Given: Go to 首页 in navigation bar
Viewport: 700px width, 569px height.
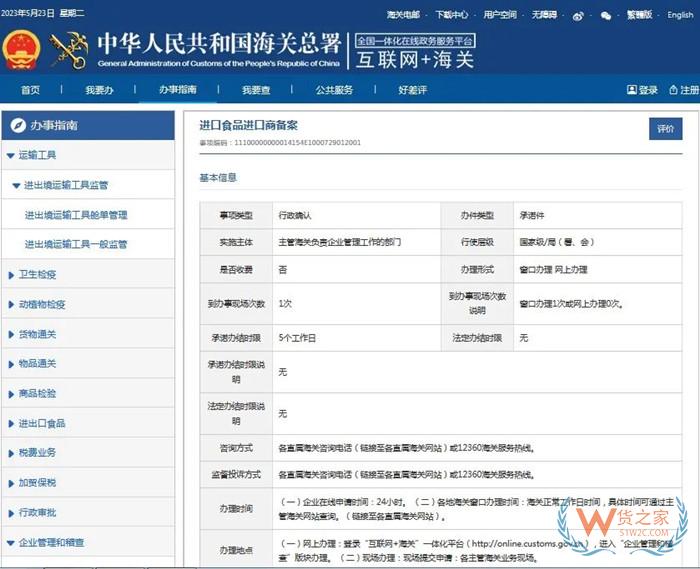Looking at the screenshot, I should click(x=30, y=90).
